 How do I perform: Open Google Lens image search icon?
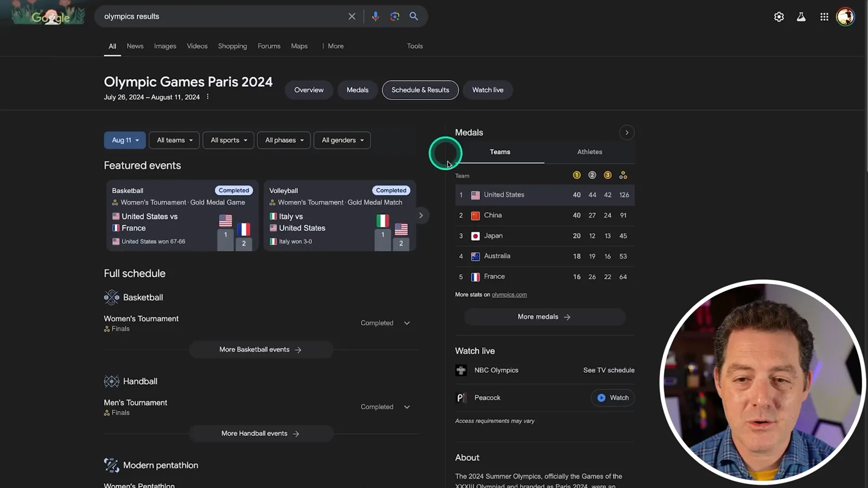[394, 16]
